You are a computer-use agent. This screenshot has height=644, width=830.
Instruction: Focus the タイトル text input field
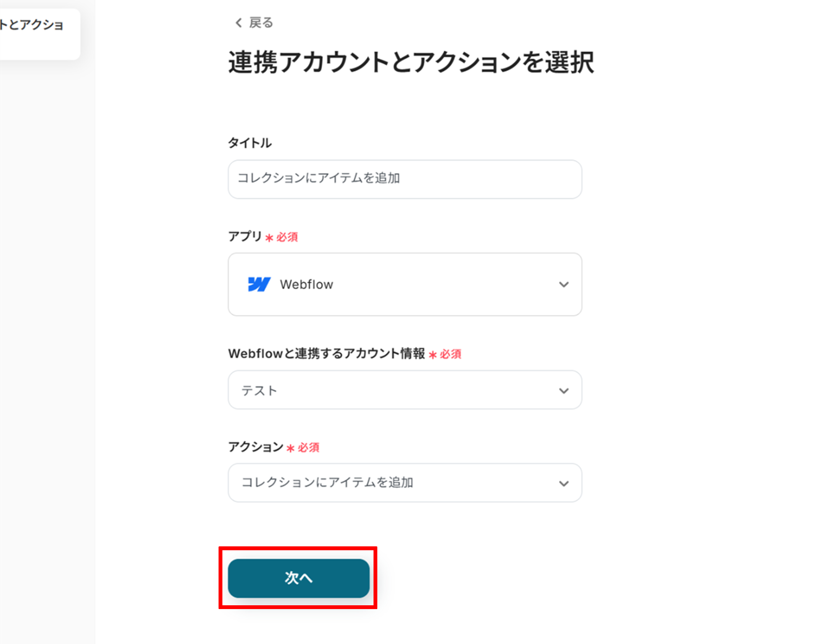[x=404, y=179]
